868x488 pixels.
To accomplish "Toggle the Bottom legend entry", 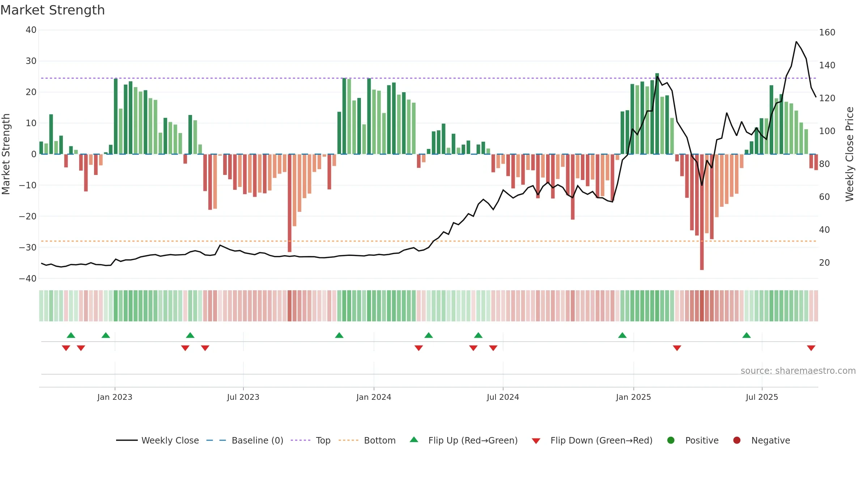I will point(367,440).
